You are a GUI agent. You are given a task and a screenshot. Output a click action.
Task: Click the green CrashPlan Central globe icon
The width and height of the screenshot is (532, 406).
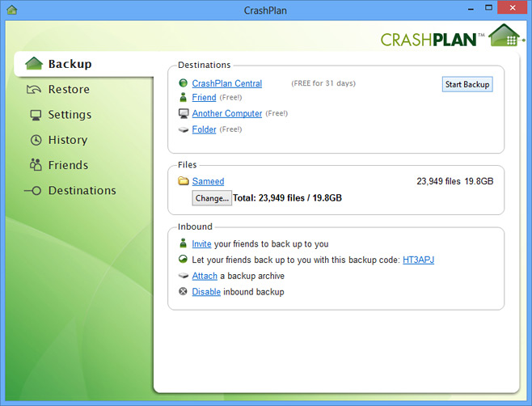tap(184, 82)
